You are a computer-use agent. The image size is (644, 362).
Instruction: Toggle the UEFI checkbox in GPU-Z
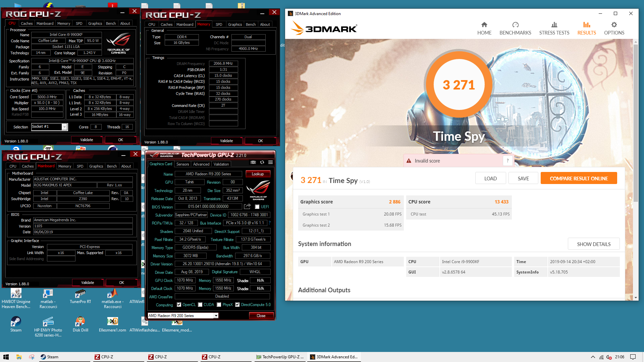click(257, 207)
